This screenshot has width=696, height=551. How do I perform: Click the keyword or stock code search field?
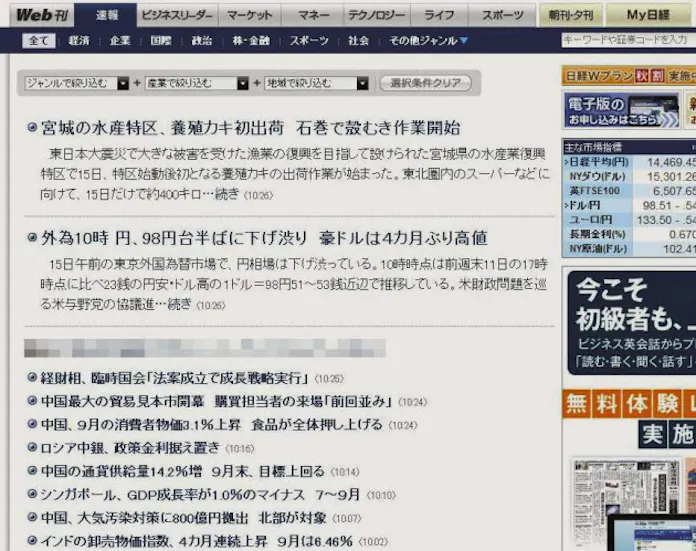(x=627, y=40)
